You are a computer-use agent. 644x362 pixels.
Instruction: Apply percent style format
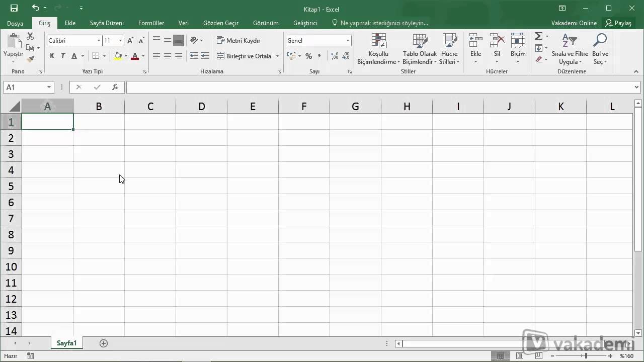click(308, 56)
